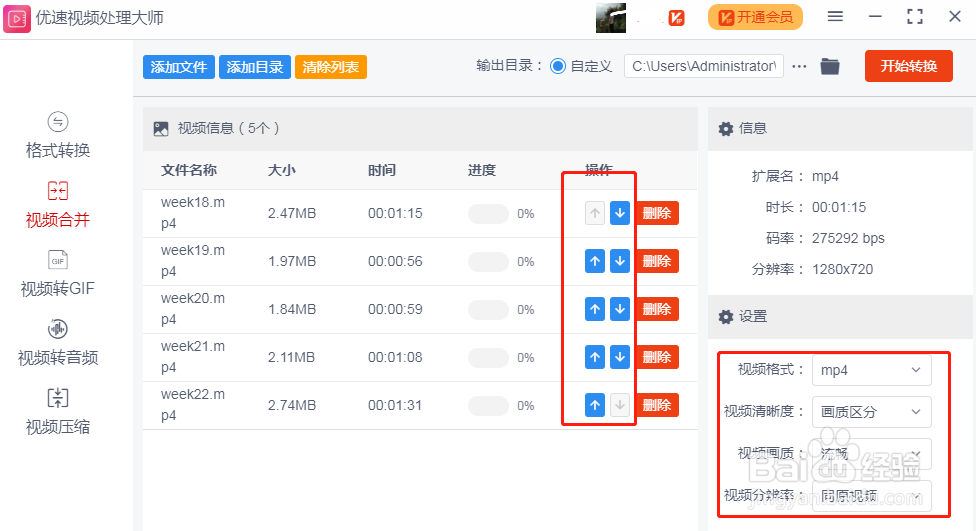Click the 00:00:56 duration cell
The image size is (976, 531).
(395, 261)
